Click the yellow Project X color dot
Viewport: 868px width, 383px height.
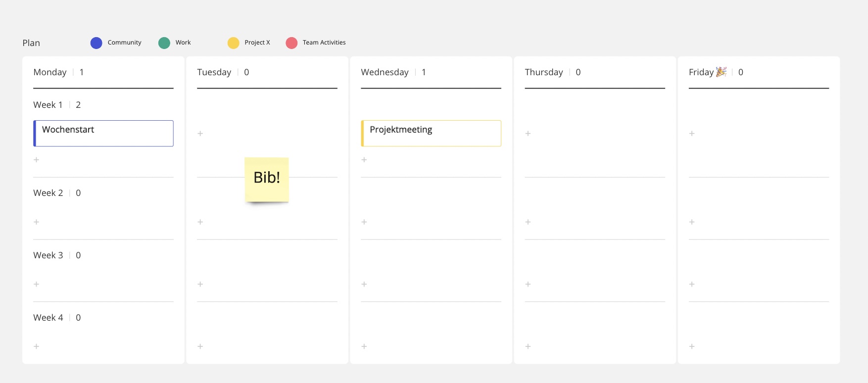[234, 43]
